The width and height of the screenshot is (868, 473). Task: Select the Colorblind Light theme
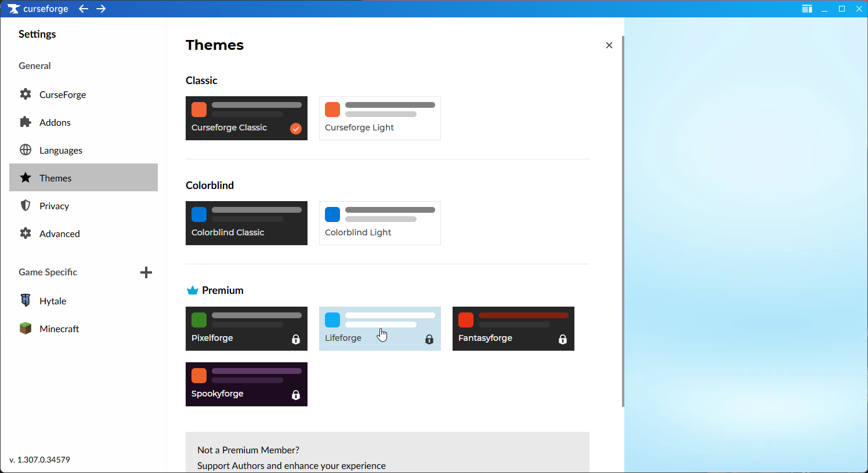pos(380,223)
